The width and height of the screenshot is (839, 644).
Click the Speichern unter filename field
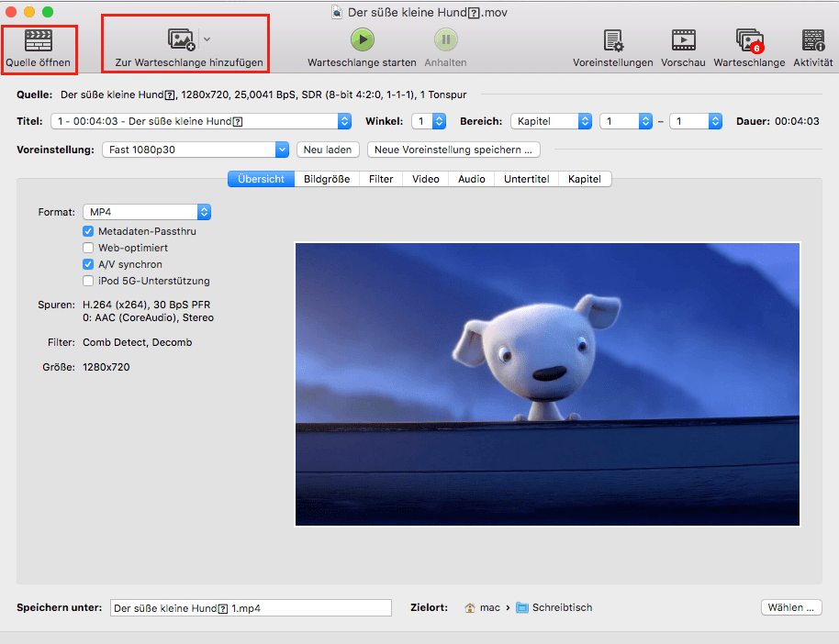pyautogui.click(x=251, y=607)
